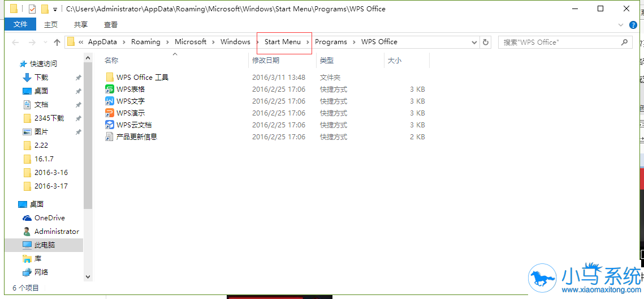Open the customize quick access toolbar dropdown
The height and width of the screenshot is (299, 644).
pyautogui.click(x=55, y=9)
